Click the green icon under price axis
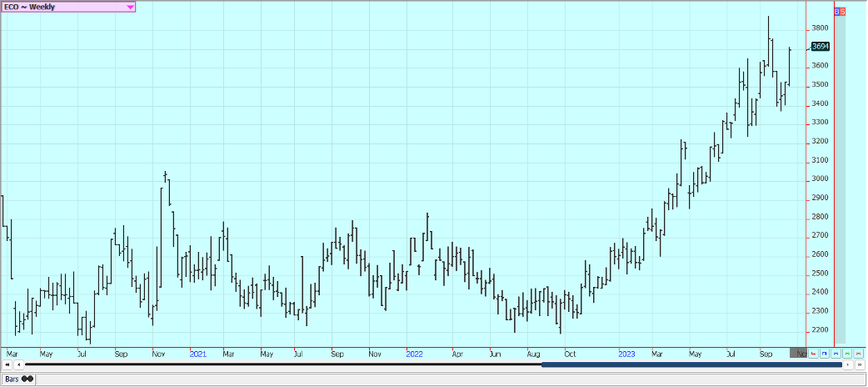The width and height of the screenshot is (868, 387). [x=847, y=353]
